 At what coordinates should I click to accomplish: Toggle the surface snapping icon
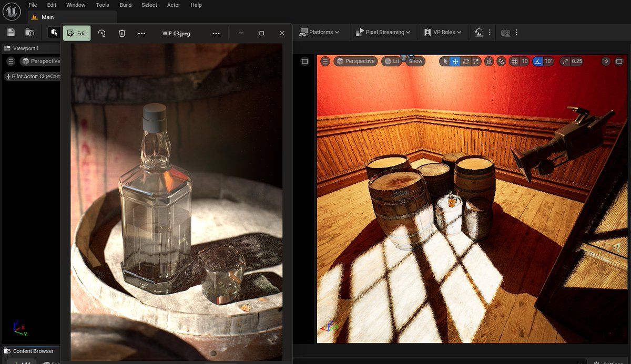[x=502, y=61]
